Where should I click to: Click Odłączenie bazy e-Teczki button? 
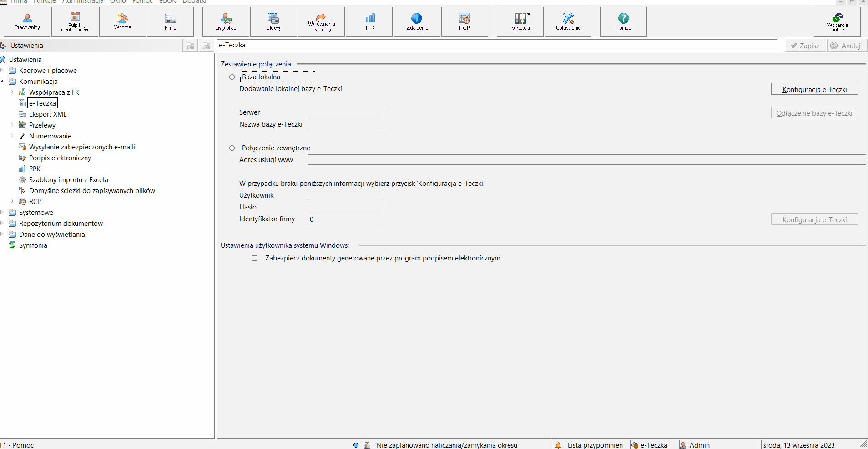tap(814, 113)
